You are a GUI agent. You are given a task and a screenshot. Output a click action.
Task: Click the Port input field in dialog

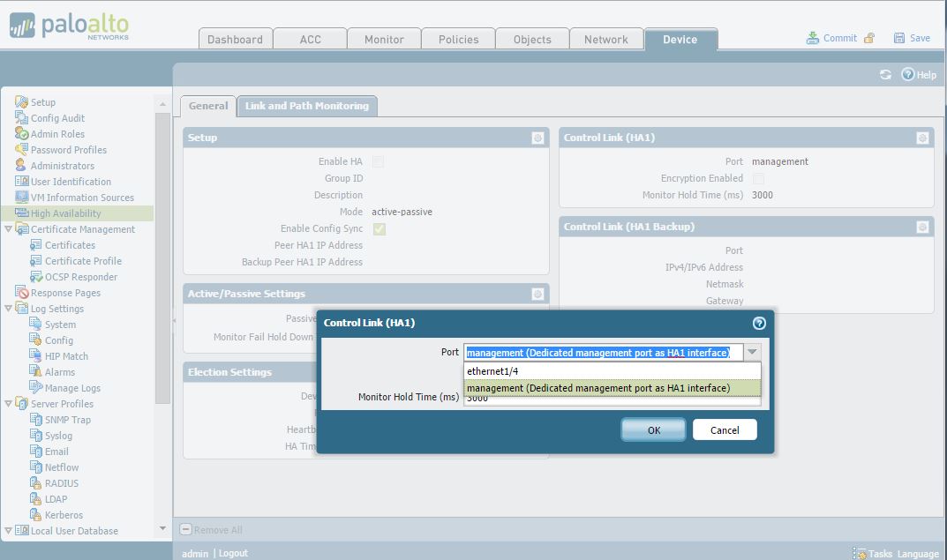point(604,353)
